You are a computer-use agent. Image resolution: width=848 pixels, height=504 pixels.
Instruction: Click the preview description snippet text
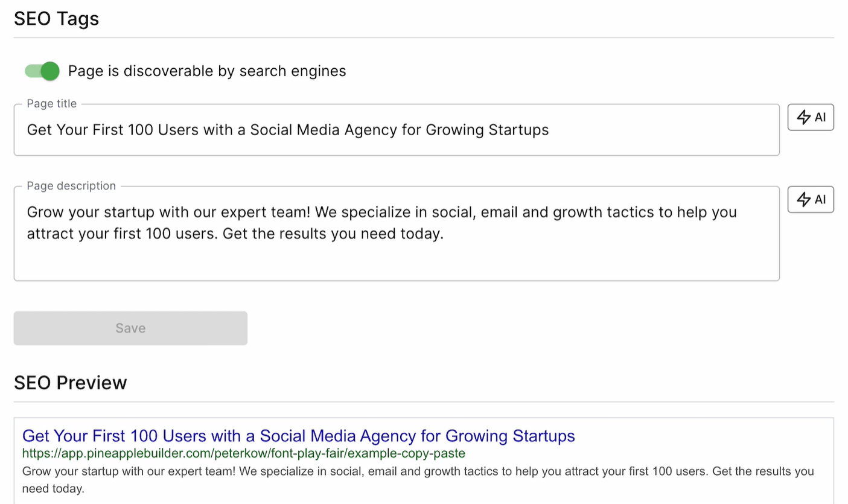click(x=418, y=471)
